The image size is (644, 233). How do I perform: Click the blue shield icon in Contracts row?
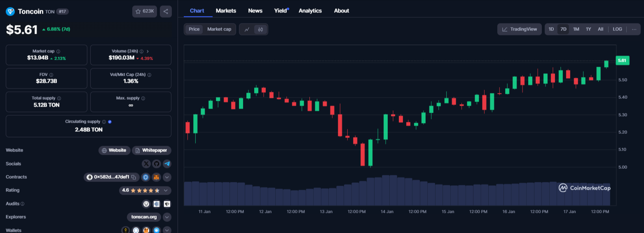point(145,177)
